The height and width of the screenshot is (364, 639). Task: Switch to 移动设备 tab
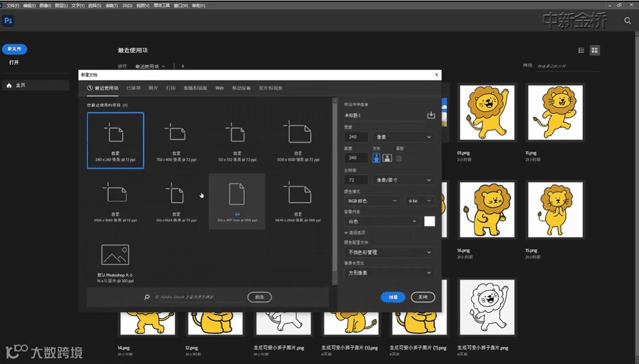point(241,88)
